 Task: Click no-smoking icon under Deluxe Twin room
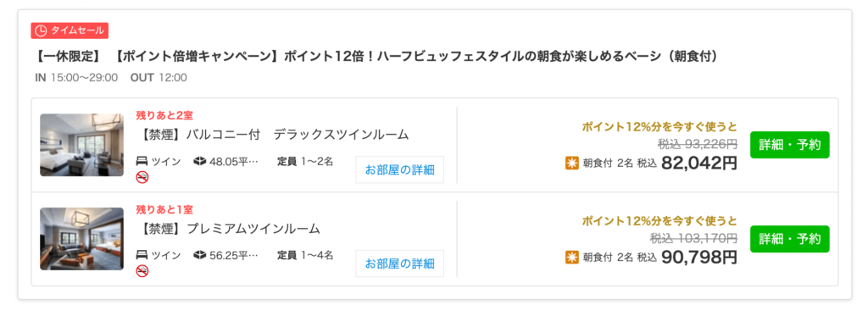tap(142, 178)
